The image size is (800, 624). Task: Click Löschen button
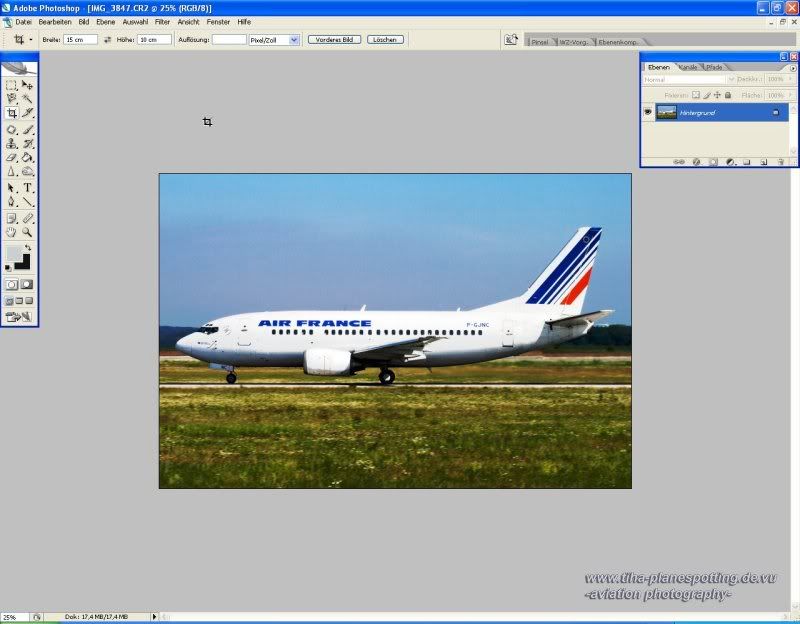pyautogui.click(x=385, y=39)
